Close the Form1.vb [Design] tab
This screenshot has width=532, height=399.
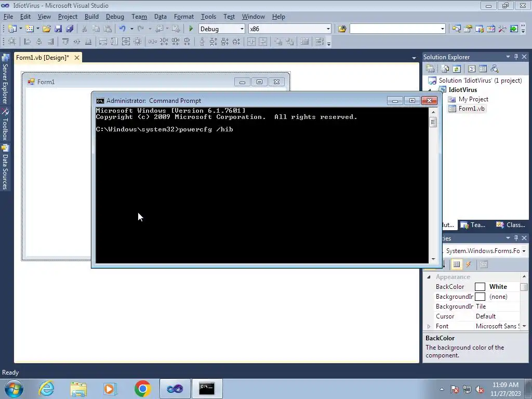pyautogui.click(x=77, y=58)
